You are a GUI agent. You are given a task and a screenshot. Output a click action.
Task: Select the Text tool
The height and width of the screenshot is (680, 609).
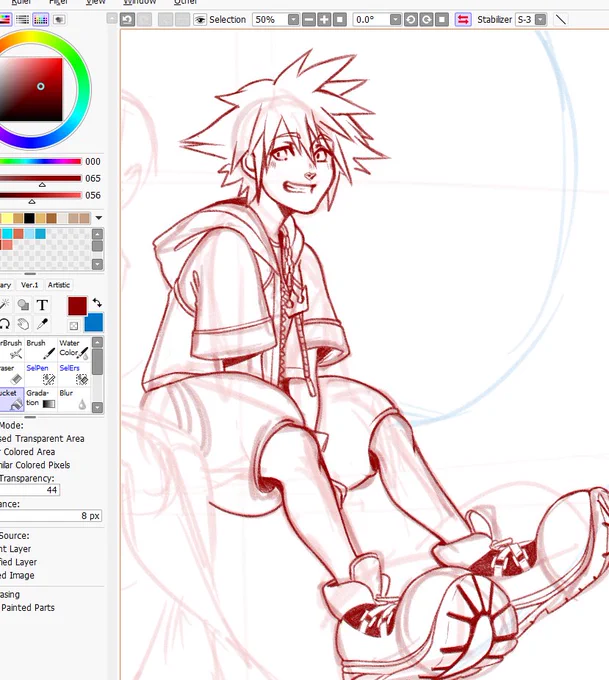(42, 305)
